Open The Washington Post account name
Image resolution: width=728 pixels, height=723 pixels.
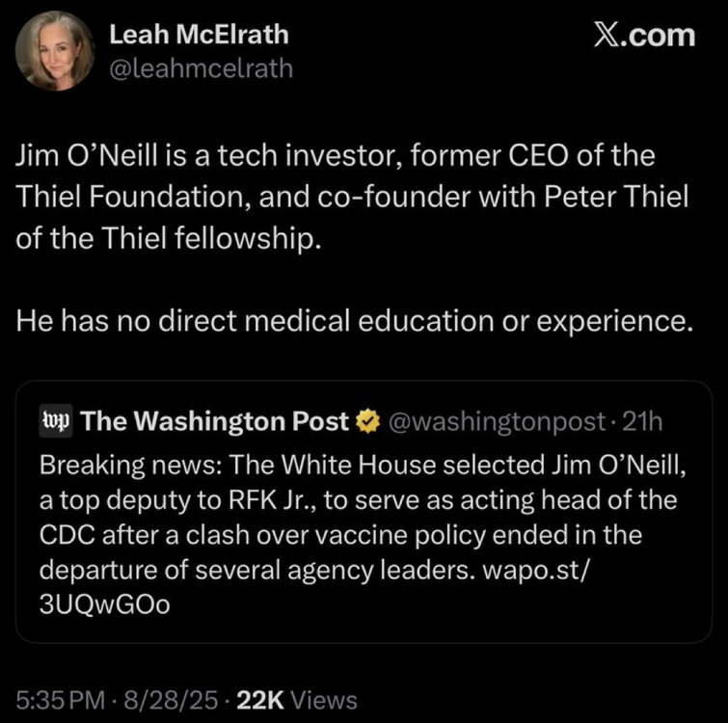[215, 421]
